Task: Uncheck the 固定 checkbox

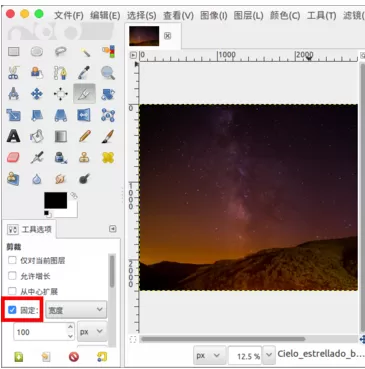Action: coord(12,310)
